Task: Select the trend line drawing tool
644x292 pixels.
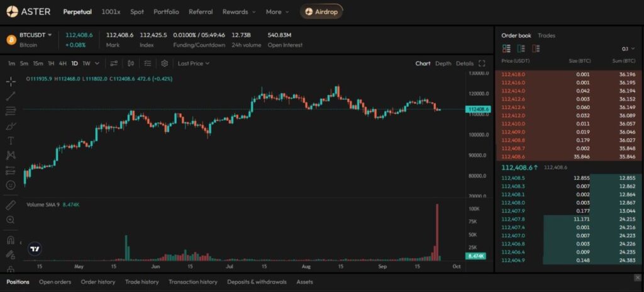Action: [x=11, y=96]
